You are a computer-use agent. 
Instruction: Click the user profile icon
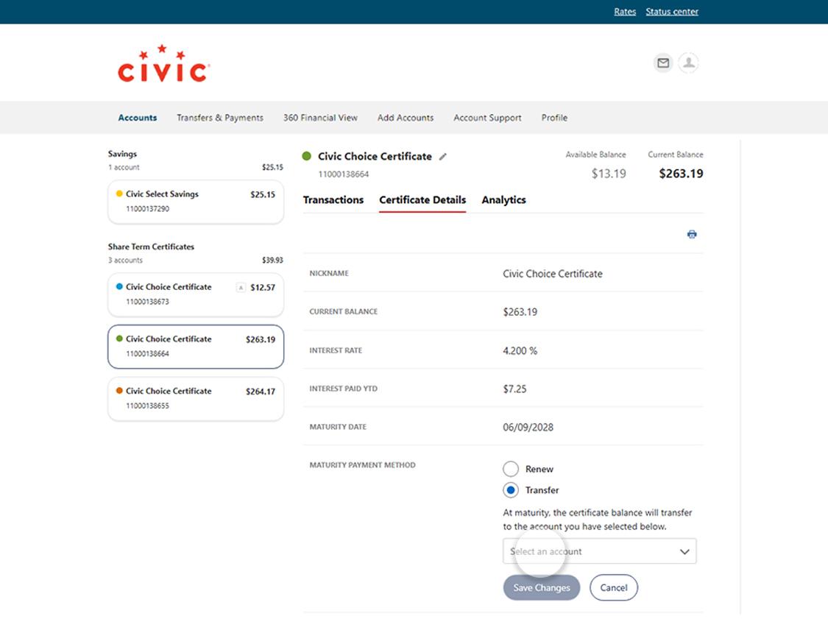click(x=688, y=63)
